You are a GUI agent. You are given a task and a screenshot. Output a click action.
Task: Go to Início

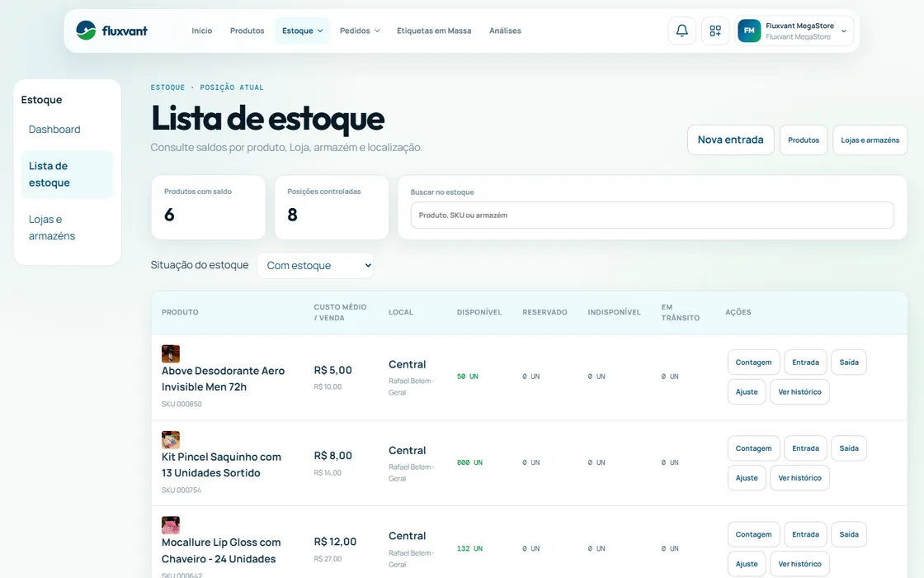click(201, 31)
